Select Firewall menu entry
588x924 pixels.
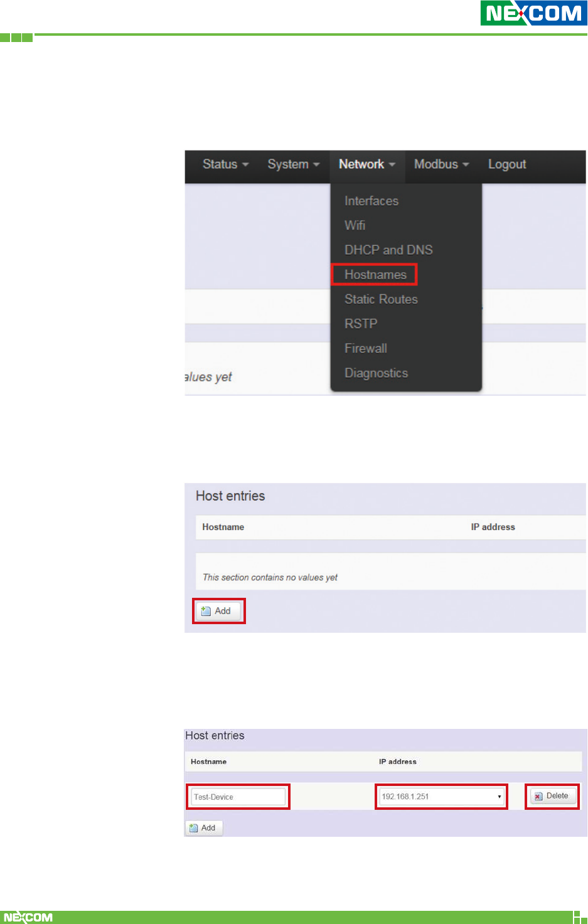tap(366, 348)
